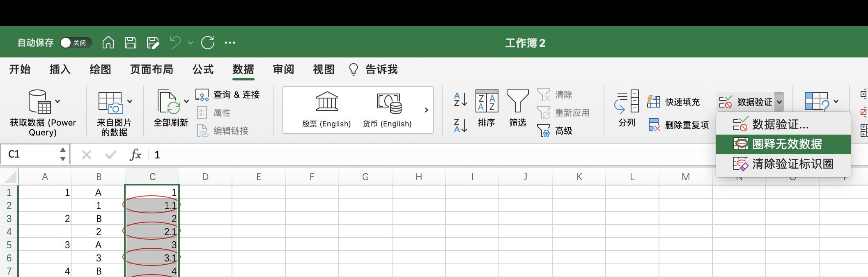Cancel entry with the X icon
868x277 pixels.
(87, 155)
